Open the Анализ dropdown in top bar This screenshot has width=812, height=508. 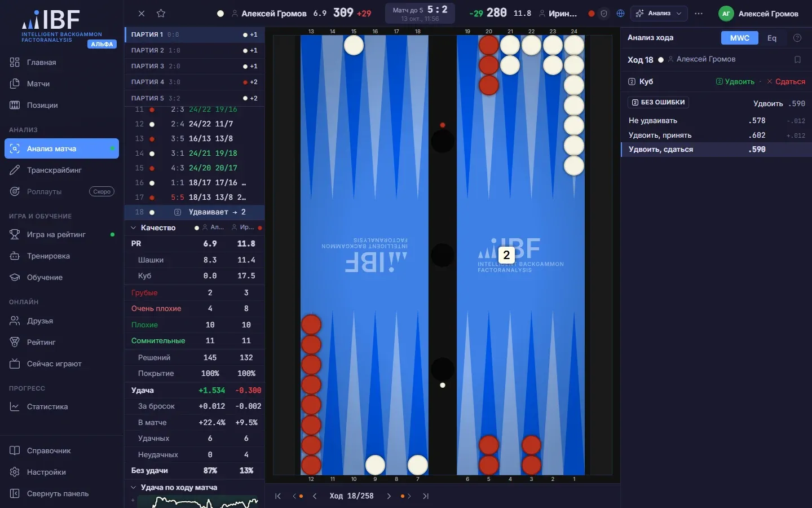[659, 14]
